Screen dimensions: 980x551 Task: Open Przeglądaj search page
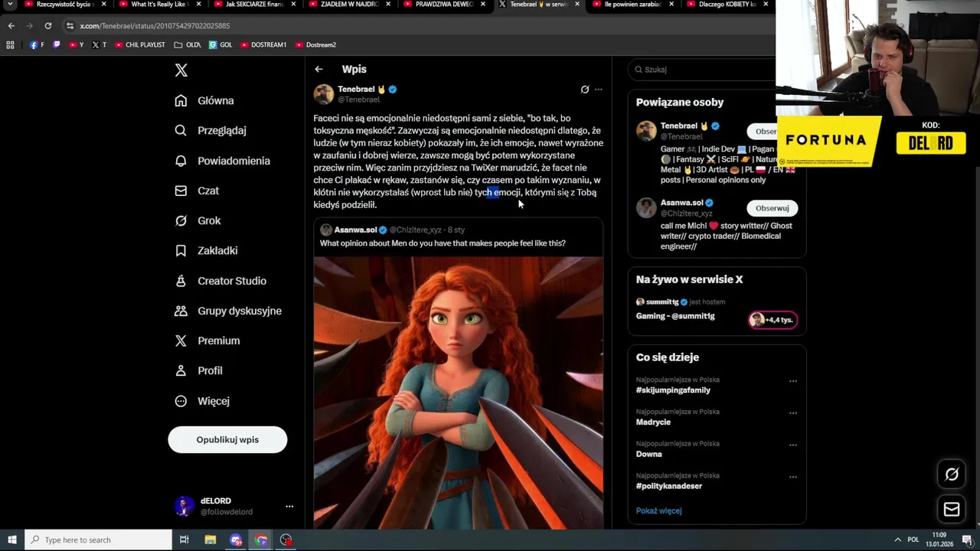point(211,130)
